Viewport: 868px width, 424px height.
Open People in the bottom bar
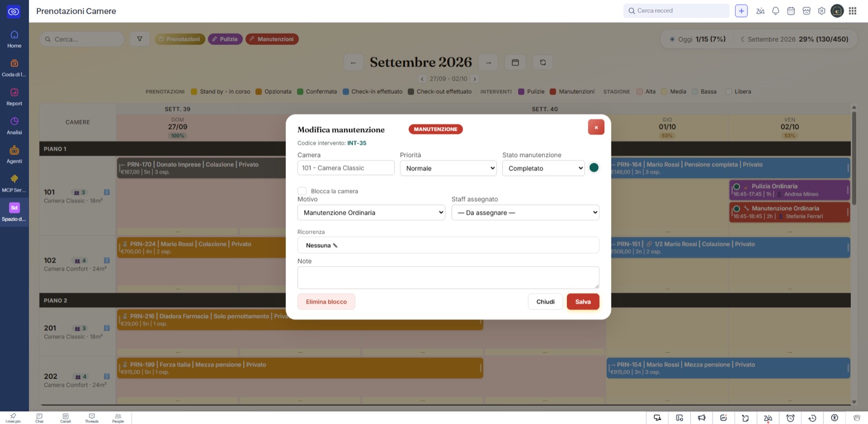[118, 418]
